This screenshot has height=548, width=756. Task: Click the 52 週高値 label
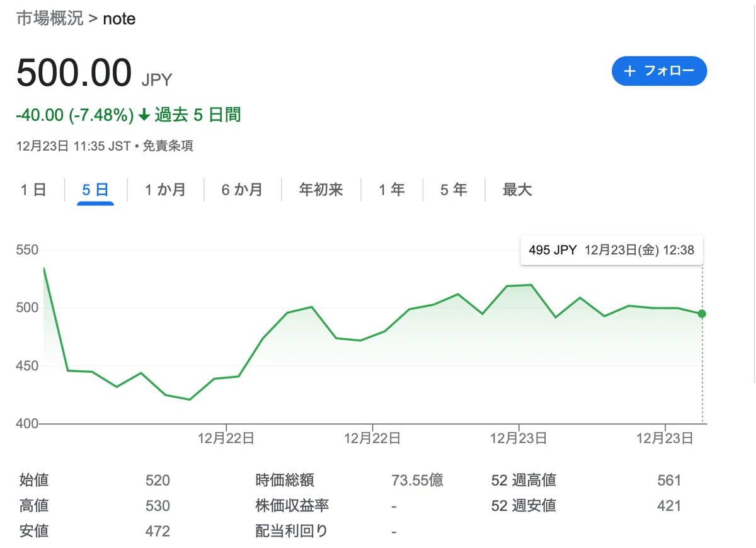[x=524, y=481]
